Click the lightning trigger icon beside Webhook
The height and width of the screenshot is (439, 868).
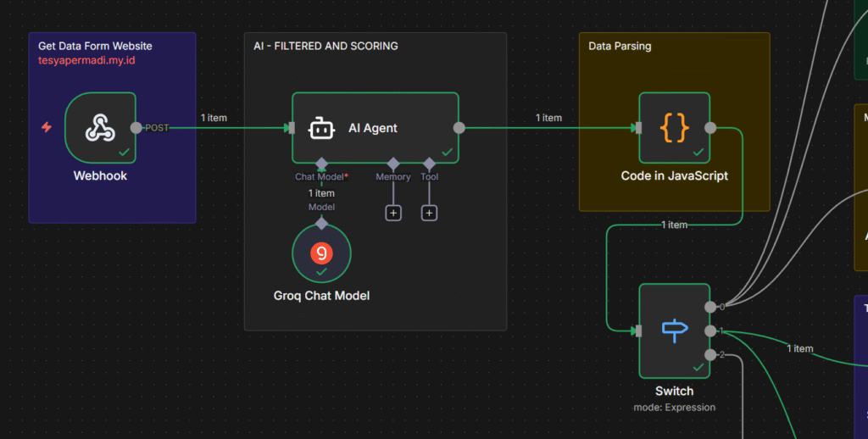(x=47, y=128)
